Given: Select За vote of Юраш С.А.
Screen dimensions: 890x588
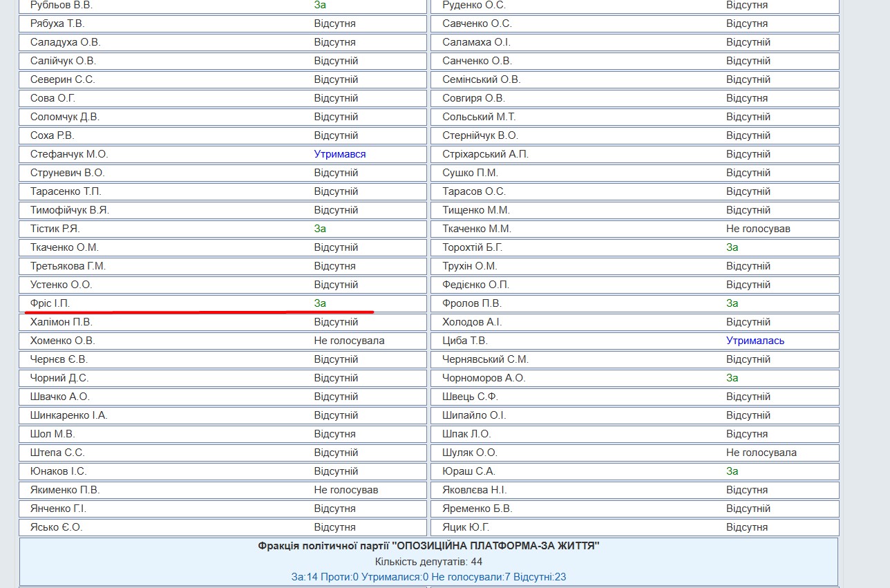Looking at the screenshot, I should pyautogui.click(x=732, y=471).
